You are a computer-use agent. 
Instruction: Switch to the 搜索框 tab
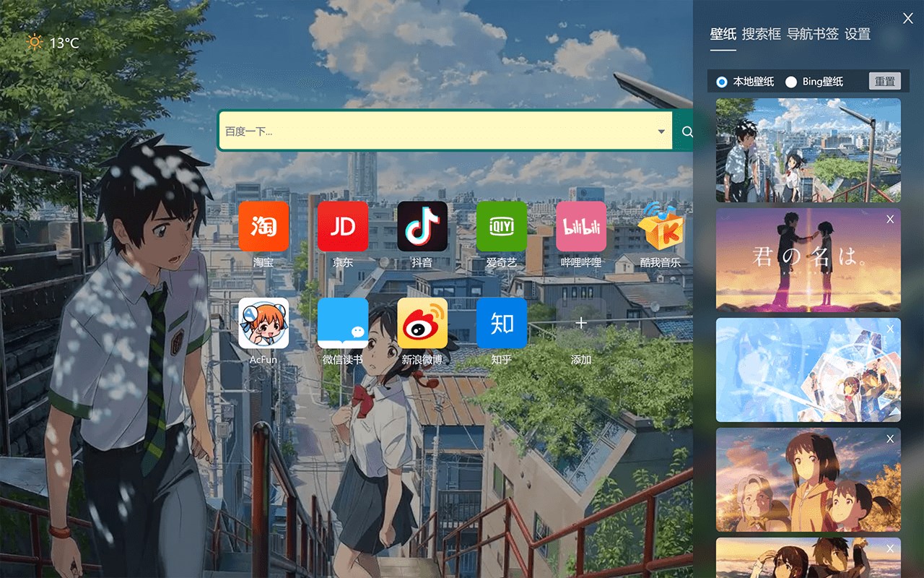762,34
